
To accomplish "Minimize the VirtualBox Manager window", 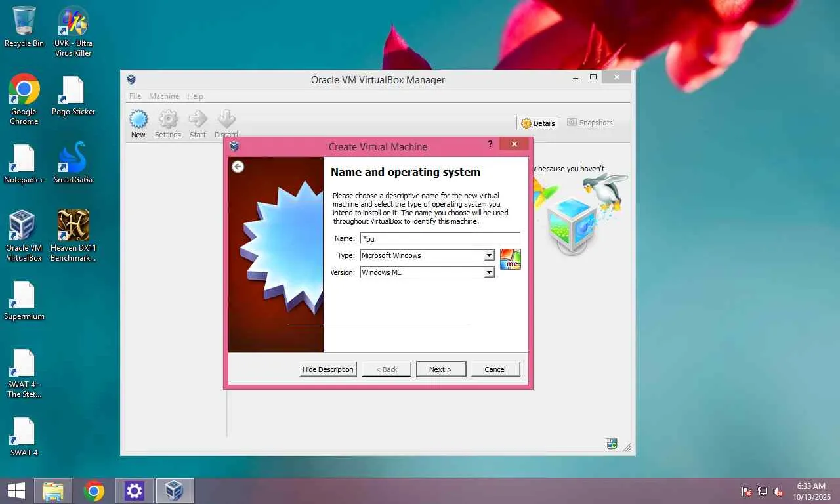I will click(x=576, y=77).
